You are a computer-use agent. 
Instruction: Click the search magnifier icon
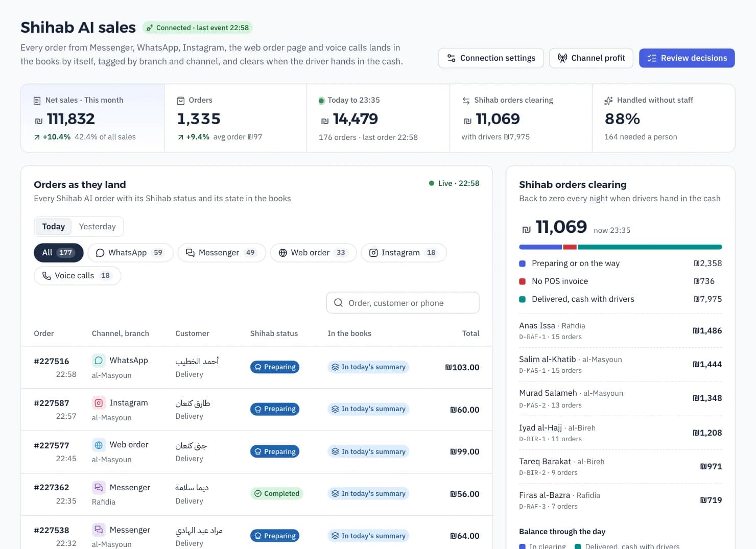pyautogui.click(x=338, y=303)
